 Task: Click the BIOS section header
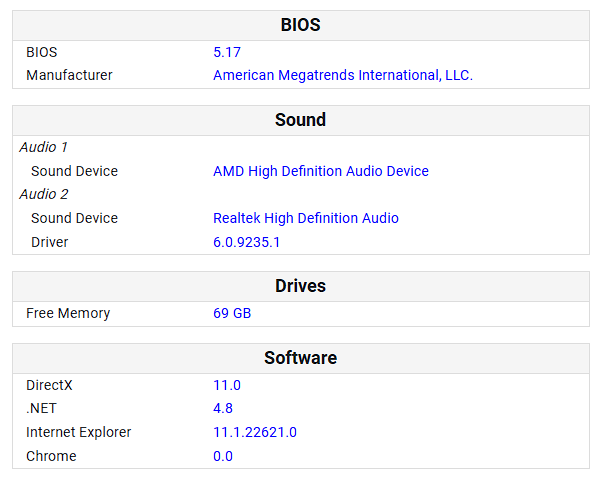(x=300, y=25)
